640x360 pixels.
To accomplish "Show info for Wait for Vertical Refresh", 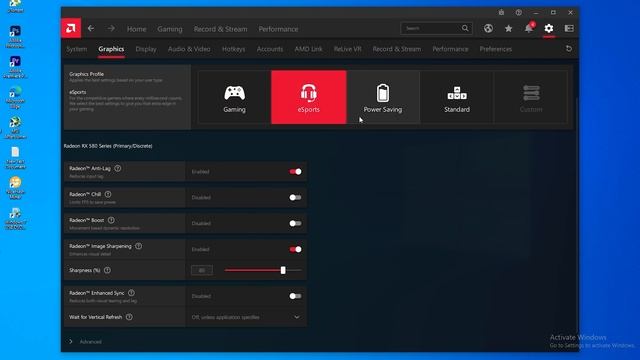I will (129, 317).
